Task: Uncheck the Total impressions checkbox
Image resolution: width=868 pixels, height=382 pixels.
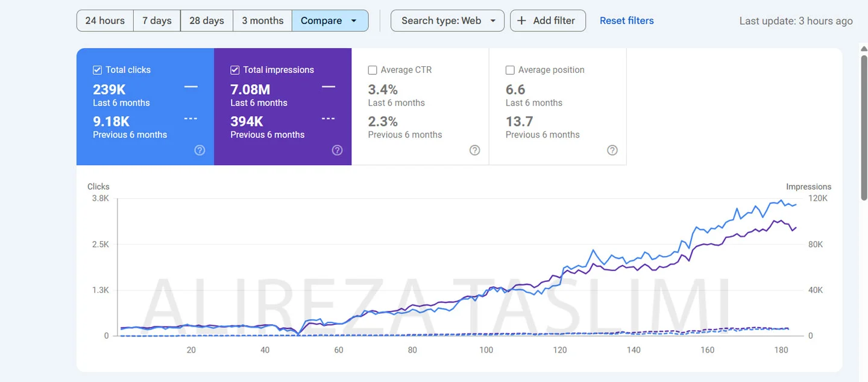Action: coord(234,70)
